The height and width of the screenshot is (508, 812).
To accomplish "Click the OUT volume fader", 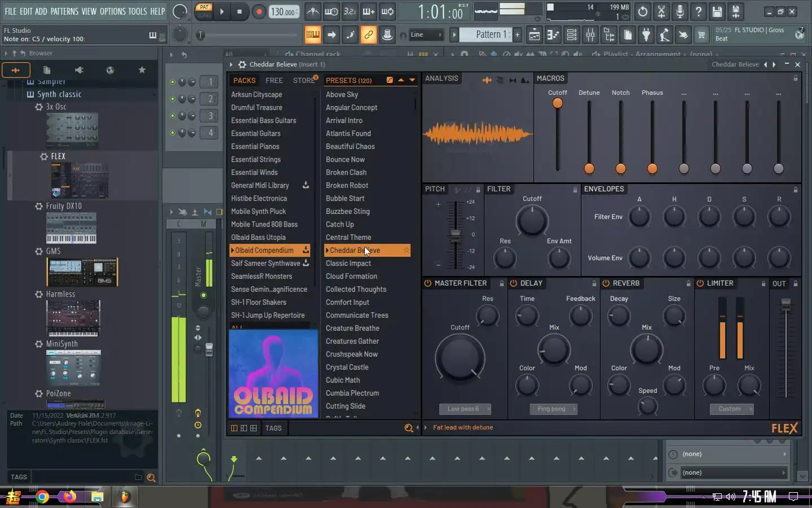I will (x=785, y=305).
